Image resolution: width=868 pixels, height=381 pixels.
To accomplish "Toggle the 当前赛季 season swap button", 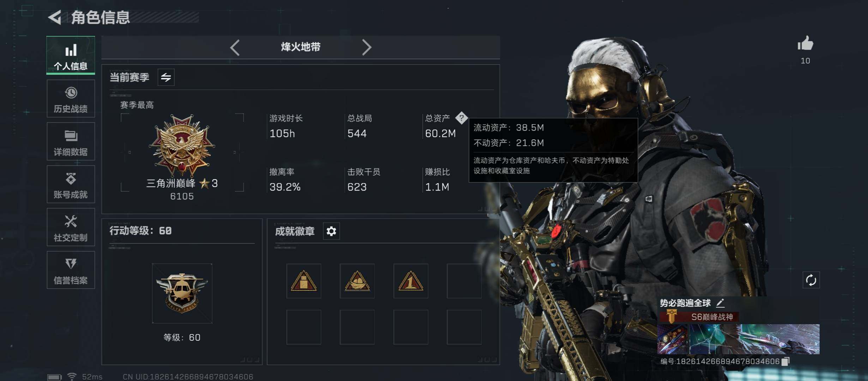I will [x=166, y=77].
